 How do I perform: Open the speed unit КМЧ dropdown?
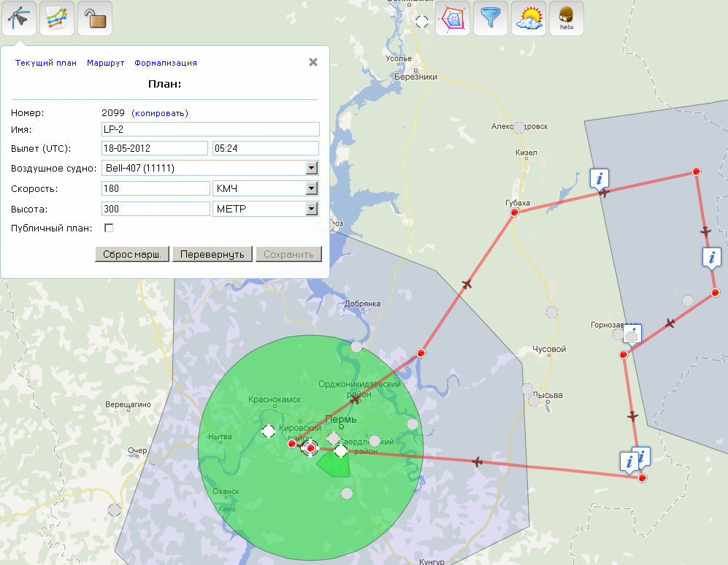click(312, 189)
